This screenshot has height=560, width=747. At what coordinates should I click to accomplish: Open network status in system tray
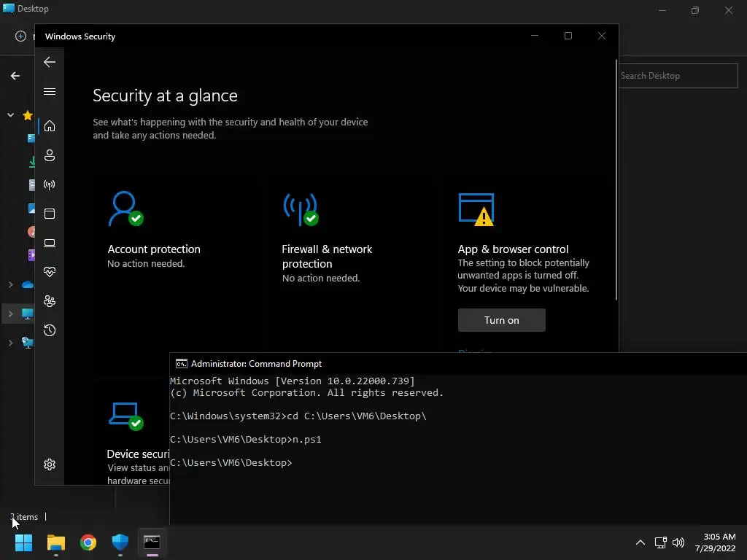[x=660, y=542]
